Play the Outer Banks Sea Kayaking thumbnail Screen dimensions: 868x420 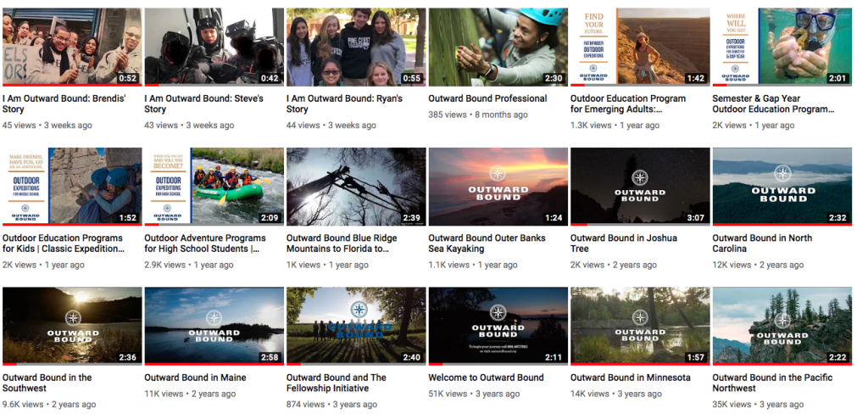click(498, 186)
